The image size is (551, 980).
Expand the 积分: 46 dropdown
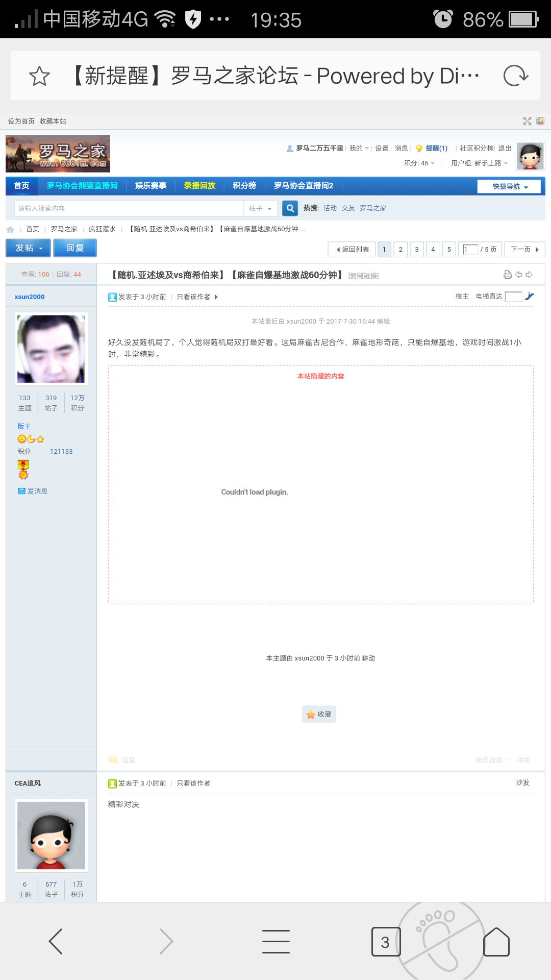click(x=419, y=163)
